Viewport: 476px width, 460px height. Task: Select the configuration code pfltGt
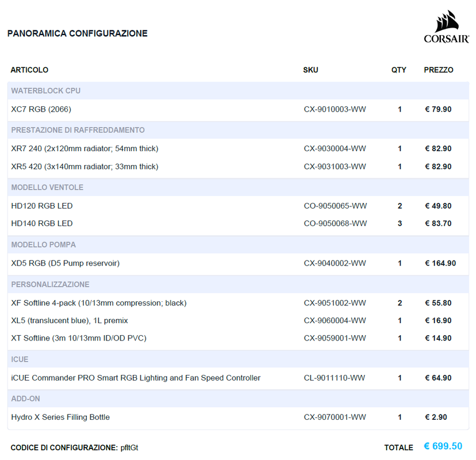[x=130, y=448]
